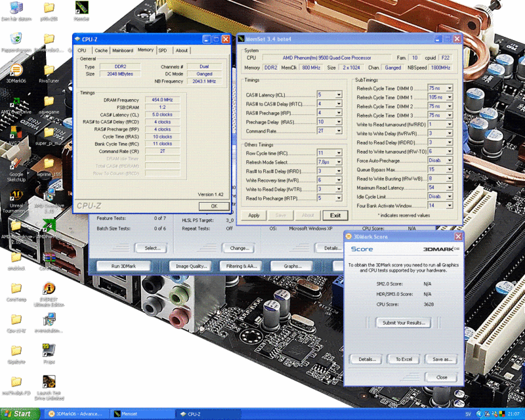Switch to the Cache tab in CPU-Z
Screen dimensions: 525x420
pos(101,51)
